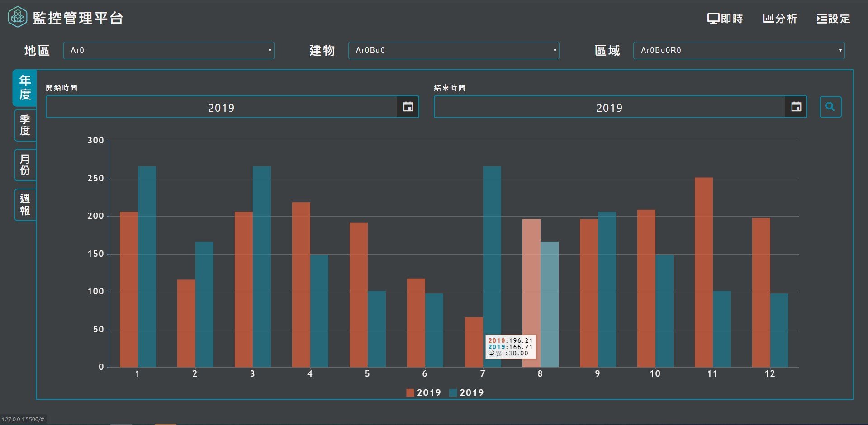Image resolution: width=868 pixels, height=425 pixels.
Task: Expand the 建物 dropdown showing Ar0Bu0
Action: click(454, 51)
